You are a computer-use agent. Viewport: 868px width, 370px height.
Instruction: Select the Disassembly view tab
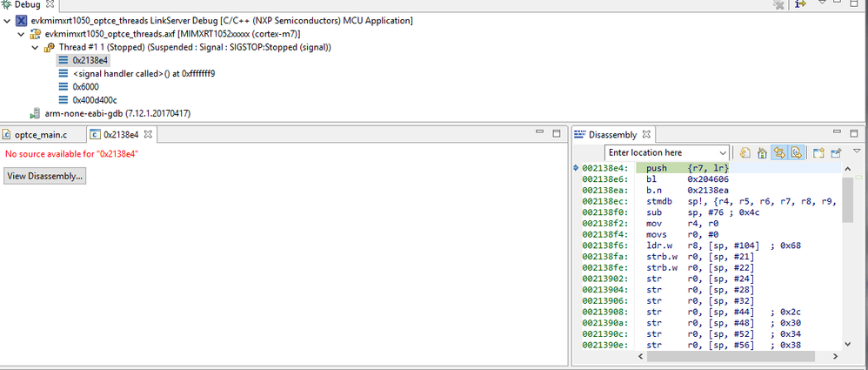click(611, 135)
